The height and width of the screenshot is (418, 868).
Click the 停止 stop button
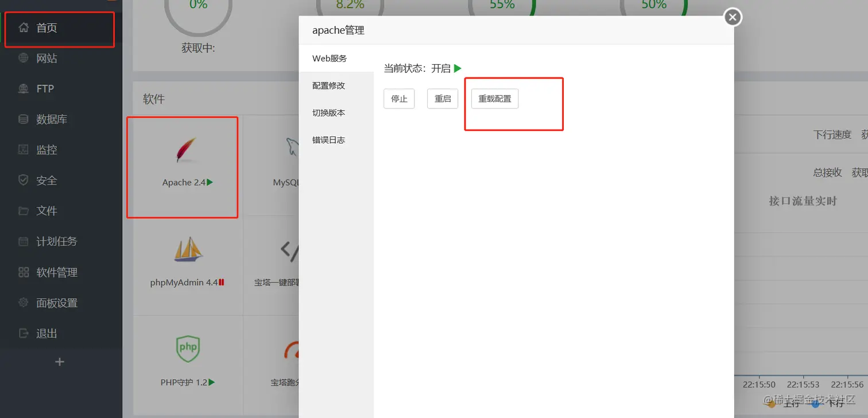coord(399,99)
